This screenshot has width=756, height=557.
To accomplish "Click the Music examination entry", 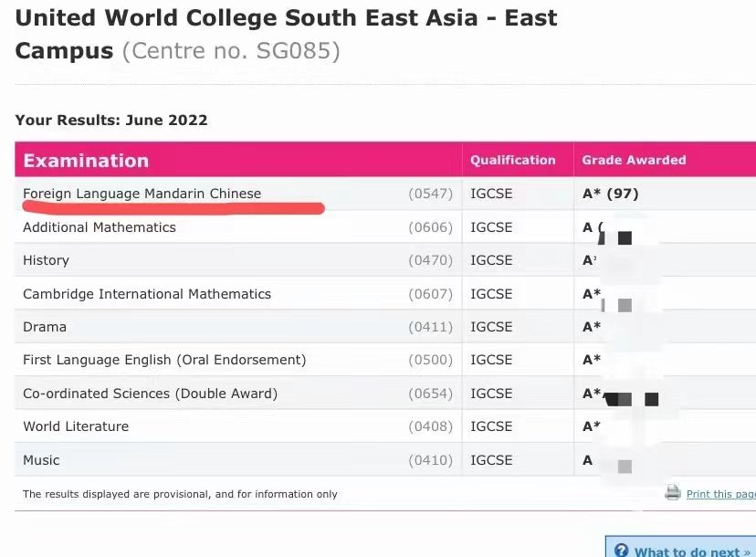I will (41, 460).
